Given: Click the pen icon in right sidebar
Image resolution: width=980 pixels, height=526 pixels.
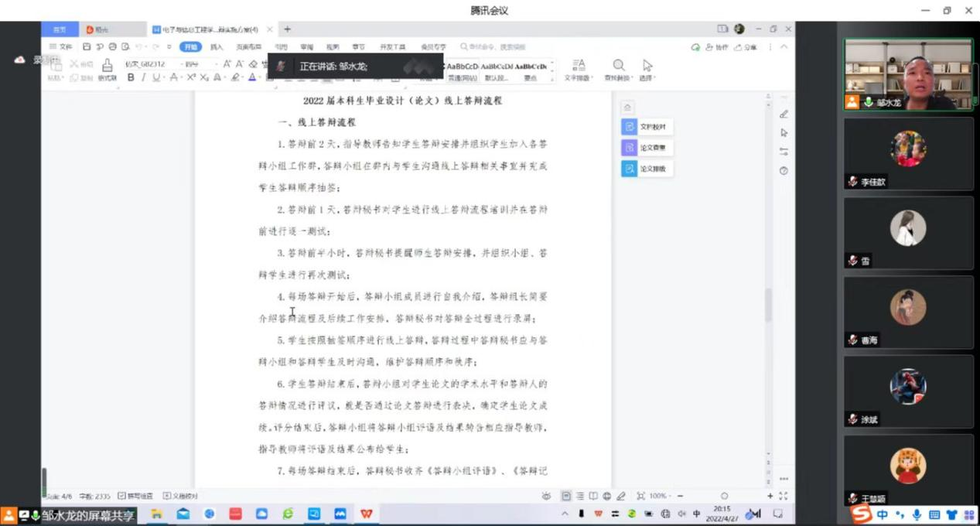Looking at the screenshot, I should [784, 114].
